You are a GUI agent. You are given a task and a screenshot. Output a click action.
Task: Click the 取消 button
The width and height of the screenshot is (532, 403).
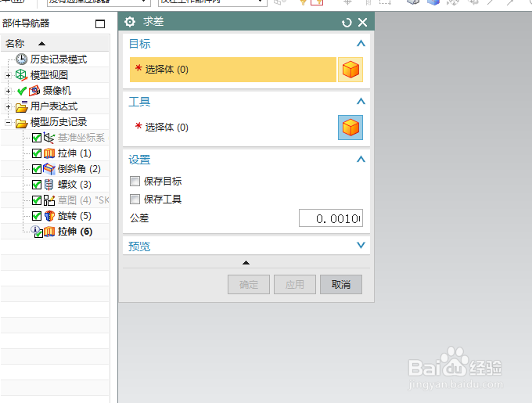click(x=341, y=284)
